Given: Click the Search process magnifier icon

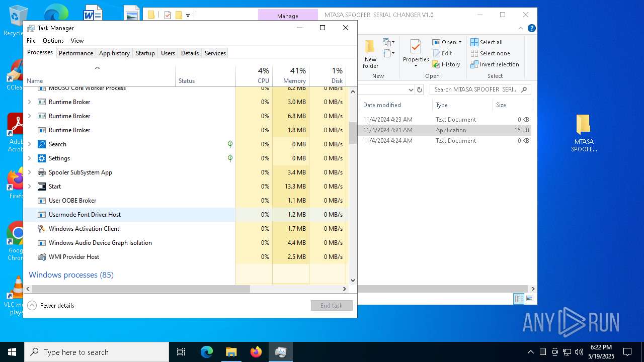Looking at the screenshot, I should pos(42,144).
